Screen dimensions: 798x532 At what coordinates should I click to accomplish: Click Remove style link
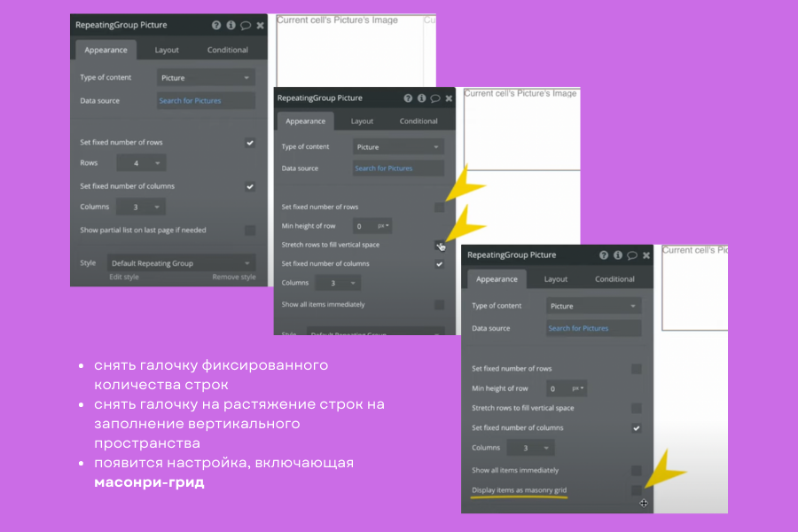point(233,277)
